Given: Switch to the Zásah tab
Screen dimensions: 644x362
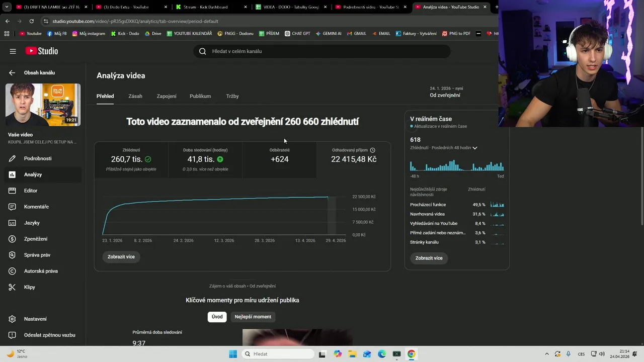Looking at the screenshot, I should point(135,96).
